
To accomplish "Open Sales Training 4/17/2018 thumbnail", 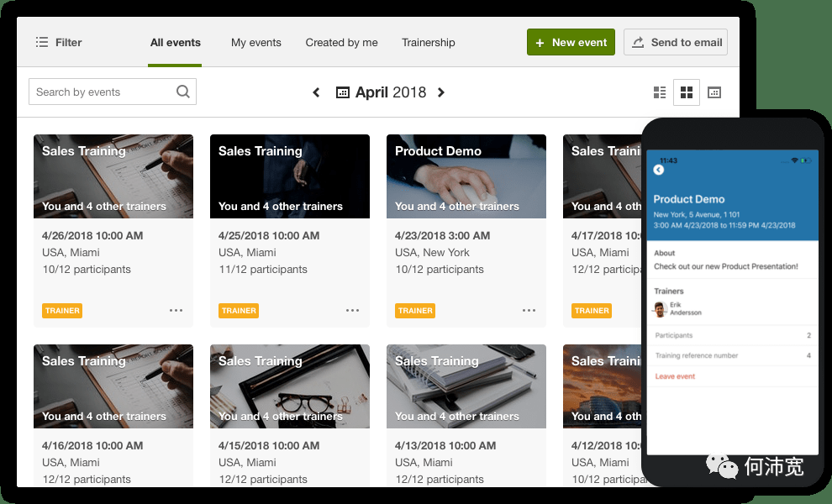I will (x=603, y=176).
